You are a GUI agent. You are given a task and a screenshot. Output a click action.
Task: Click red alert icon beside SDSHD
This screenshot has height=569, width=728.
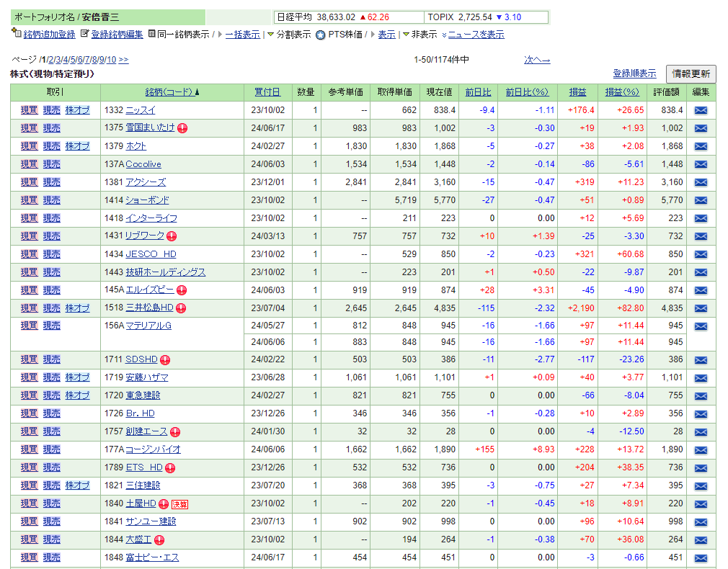pyautogui.click(x=165, y=360)
